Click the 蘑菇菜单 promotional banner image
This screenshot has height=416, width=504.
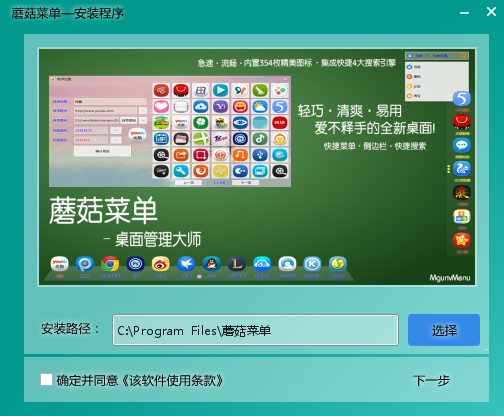tap(257, 167)
